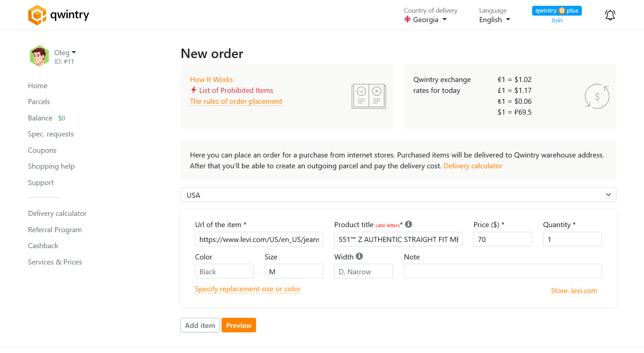Open the Delivery calculator link
The height and width of the screenshot is (353, 644).
[x=473, y=166]
